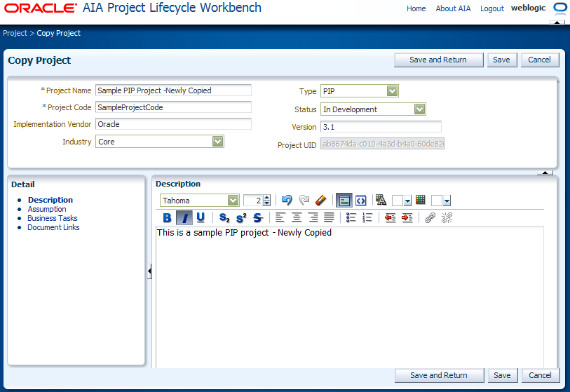Image resolution: width=570 pixels, height=392 pixels.
Task: Open the Tahoma font dropdown
Action: (x=233, y=201)
